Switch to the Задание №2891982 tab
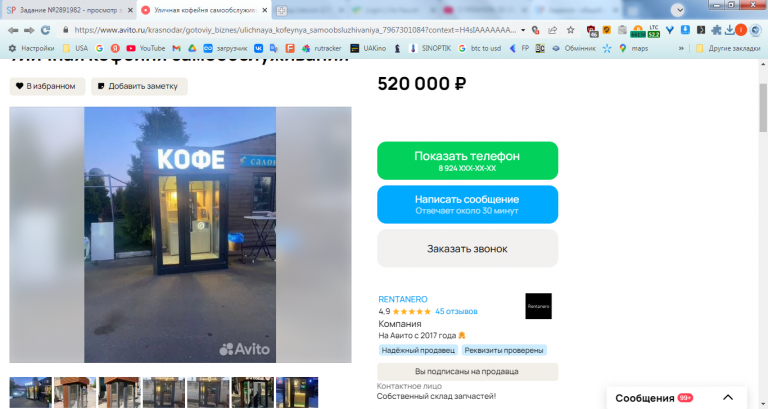This screenshot has height=409, width=768. (x=69, y=10)
